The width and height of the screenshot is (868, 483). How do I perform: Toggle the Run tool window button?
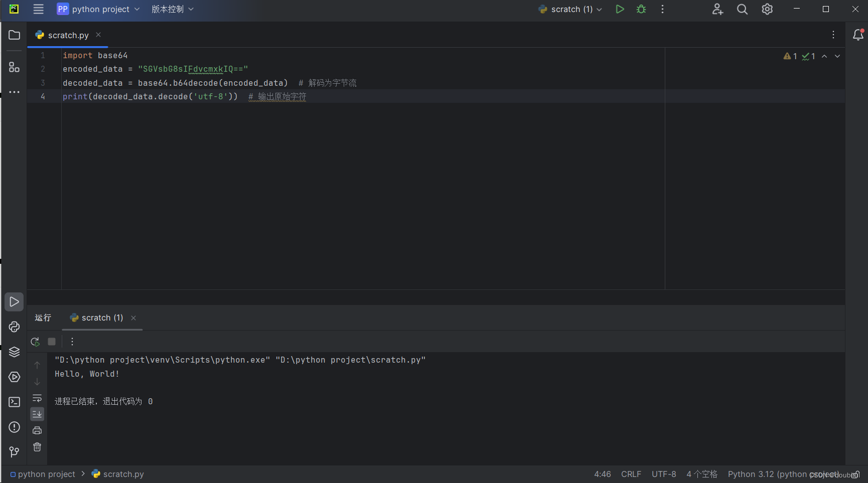pyautogui.click(x=14, y=302)
